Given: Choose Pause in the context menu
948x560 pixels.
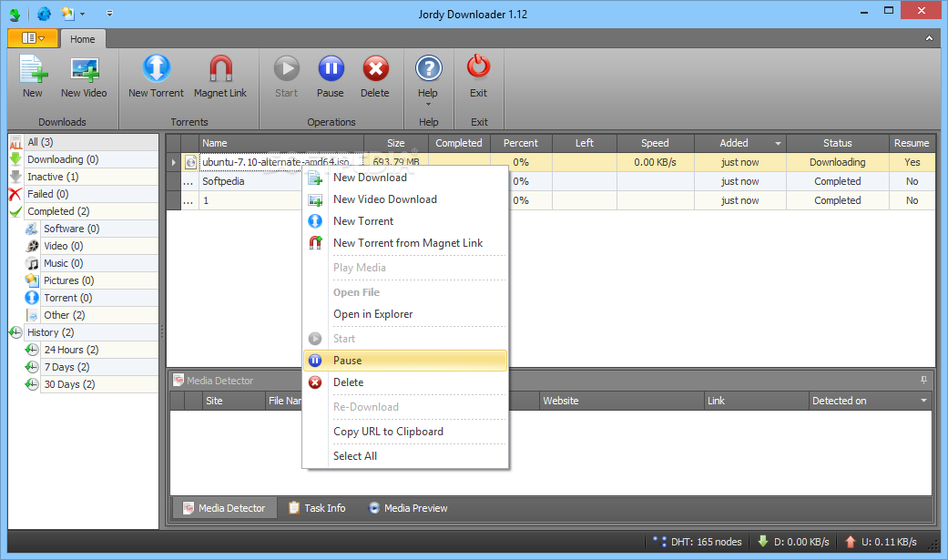Looking at the screenshot, I should (405, 361).
